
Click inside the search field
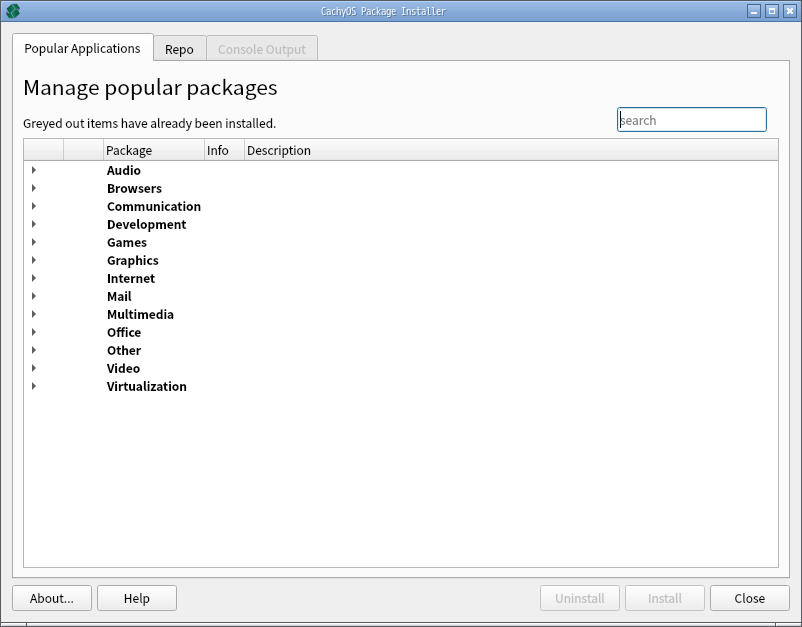(x=692, y=119)
